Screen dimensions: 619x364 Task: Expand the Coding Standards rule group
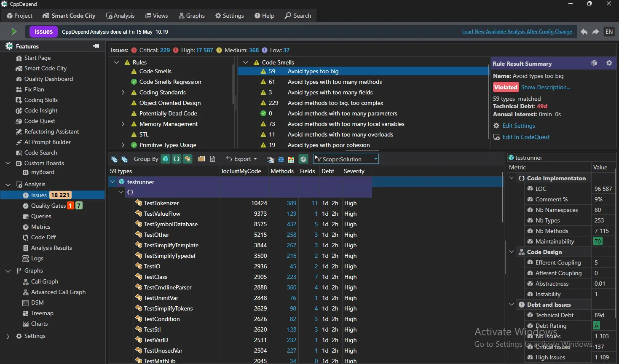tap(123, 92)
